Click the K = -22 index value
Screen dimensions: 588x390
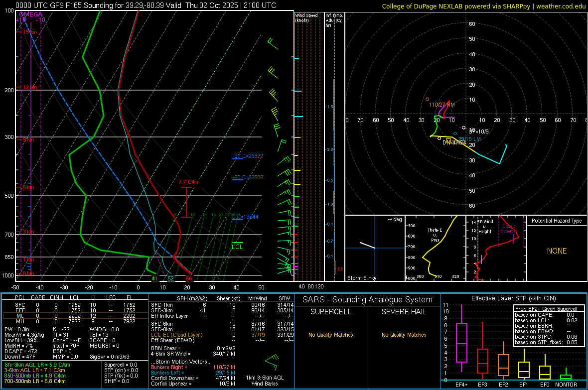pyautogui.click(x=61, y=329)
